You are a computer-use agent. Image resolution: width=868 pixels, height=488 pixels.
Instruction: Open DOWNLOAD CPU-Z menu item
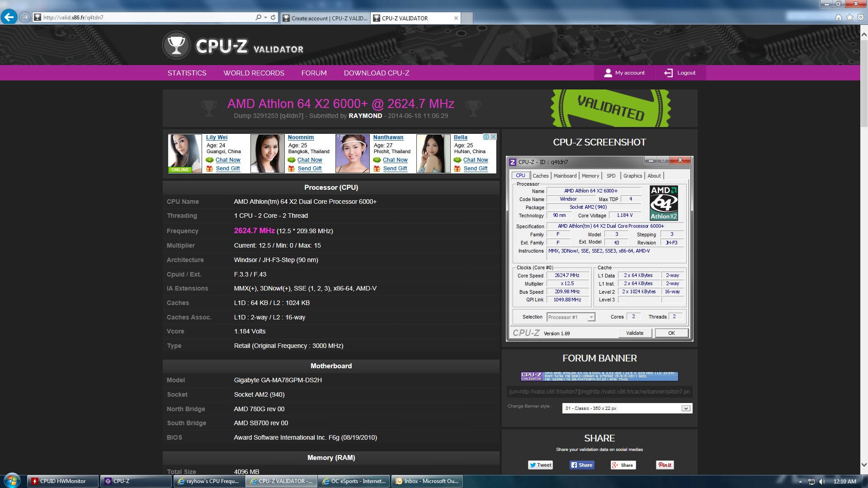pos(376,73)
